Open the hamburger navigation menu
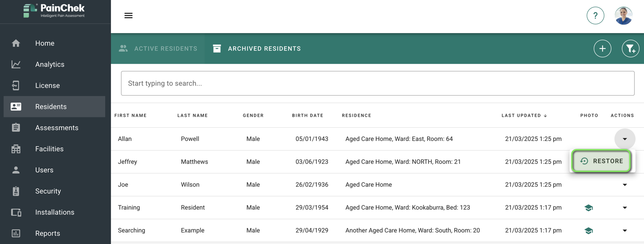644x244 pixels. tap(128, 15)
